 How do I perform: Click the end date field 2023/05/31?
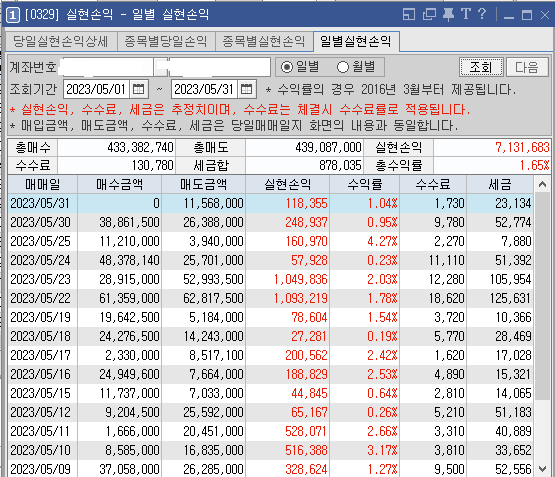point(204,89)
